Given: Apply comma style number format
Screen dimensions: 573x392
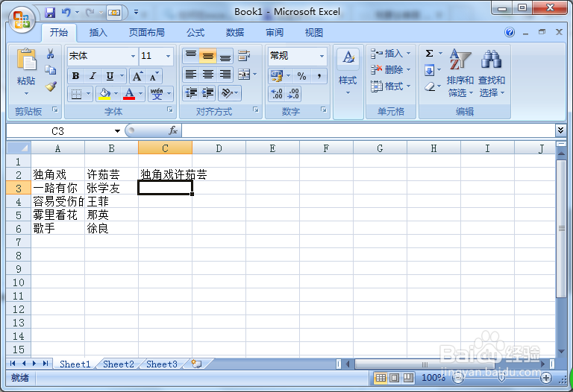Looking at the screenshot, I should tap(319, 76).
